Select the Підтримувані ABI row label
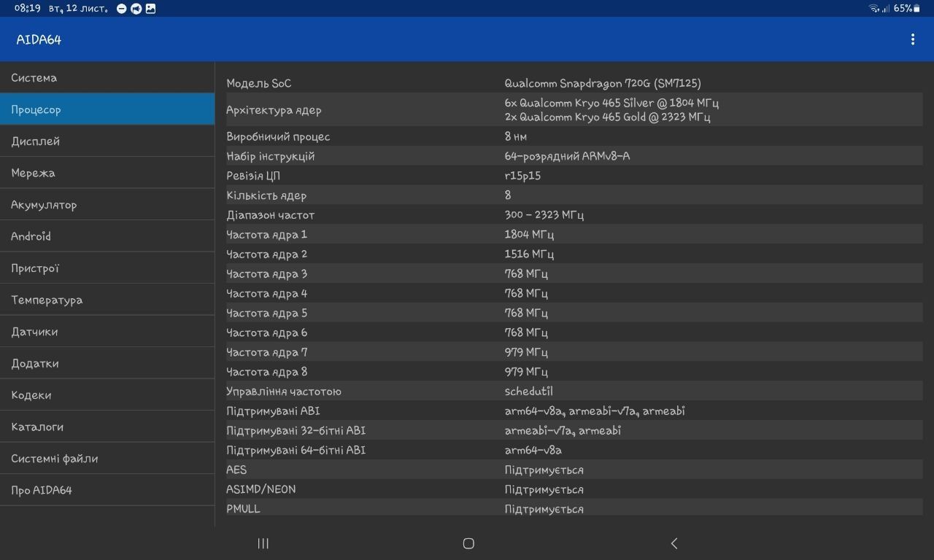 click(273, 411)
